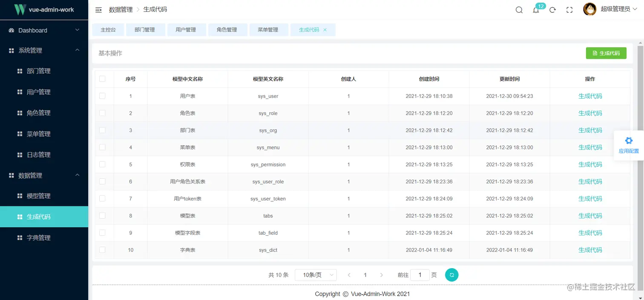Open the search magnifier icon
This screenshot has height=300, width=644.
(519, 10)
